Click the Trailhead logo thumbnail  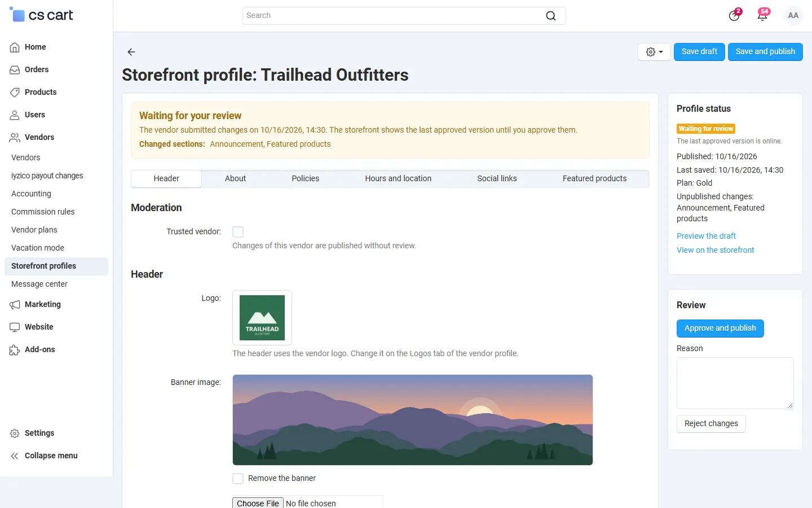[x=262, y=318]
